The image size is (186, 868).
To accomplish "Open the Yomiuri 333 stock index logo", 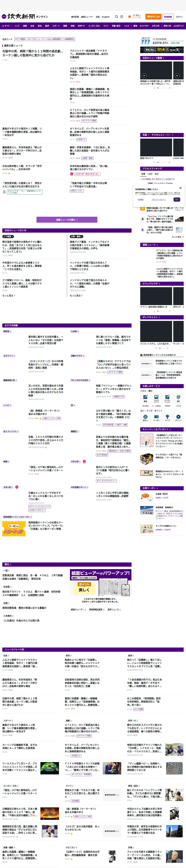I will 145,41.
